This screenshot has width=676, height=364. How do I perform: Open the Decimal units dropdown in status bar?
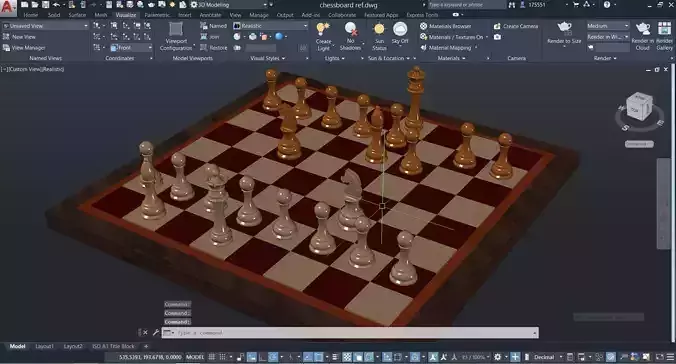548,357
